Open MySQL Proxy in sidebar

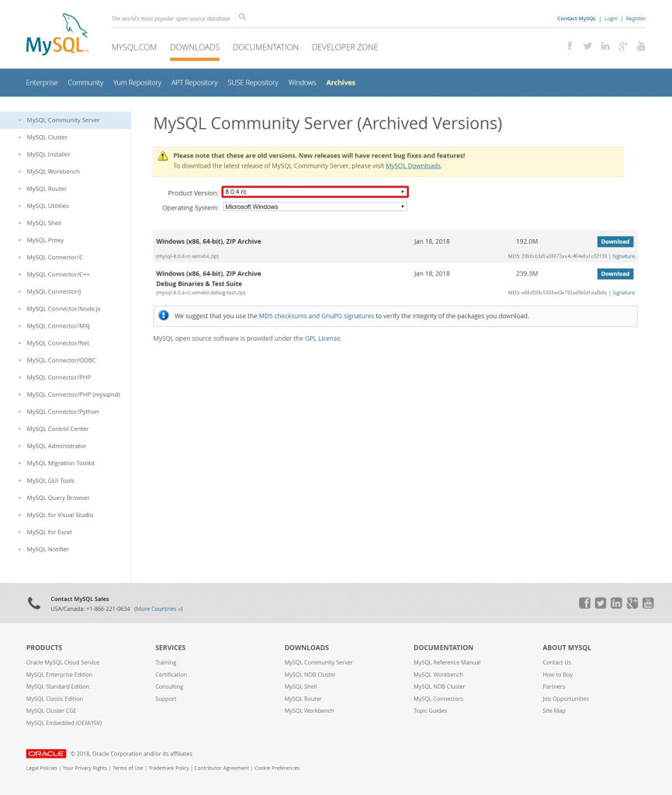(45, 241)
